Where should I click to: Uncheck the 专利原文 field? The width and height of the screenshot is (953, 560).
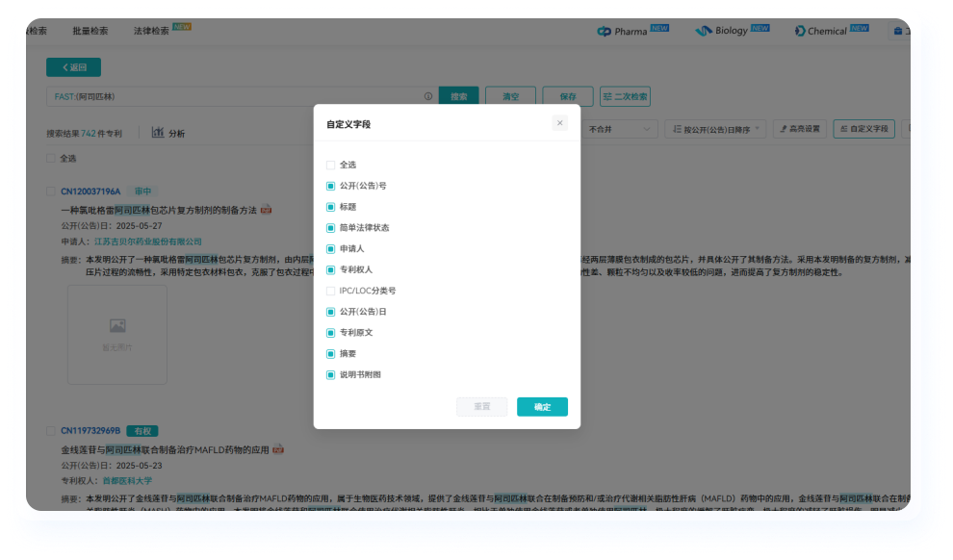point(330,333)
